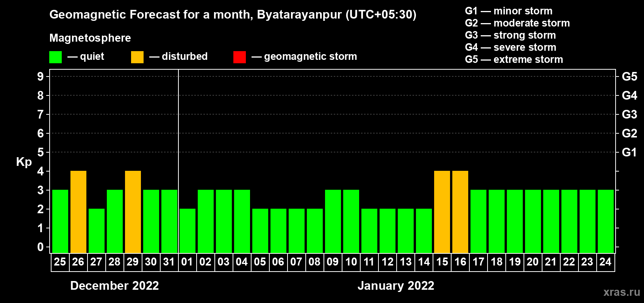Click the G2 right-axis label
The height and width of the screenshot is (303, 644).
(630, 133)
